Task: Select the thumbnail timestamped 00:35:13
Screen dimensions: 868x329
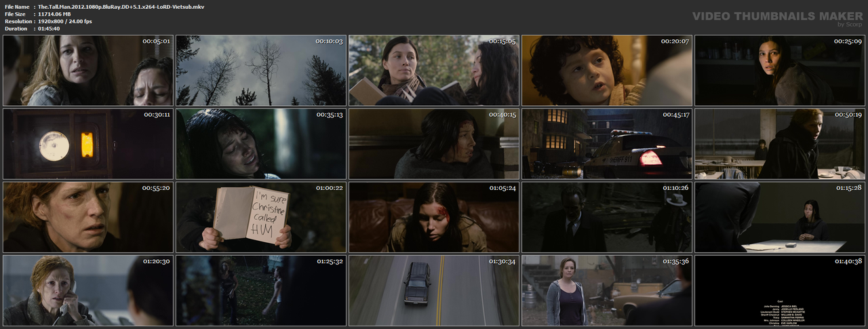Action: coord(261,143)
